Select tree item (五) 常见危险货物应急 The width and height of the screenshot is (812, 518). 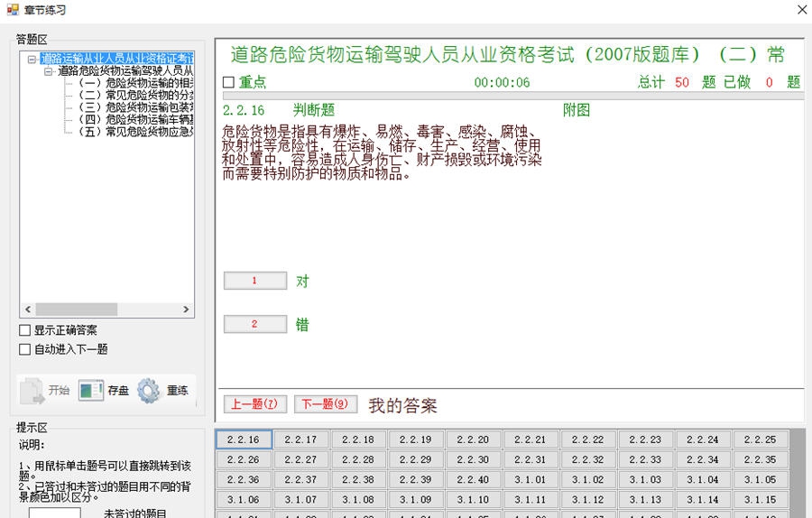(x=135, y=132)
